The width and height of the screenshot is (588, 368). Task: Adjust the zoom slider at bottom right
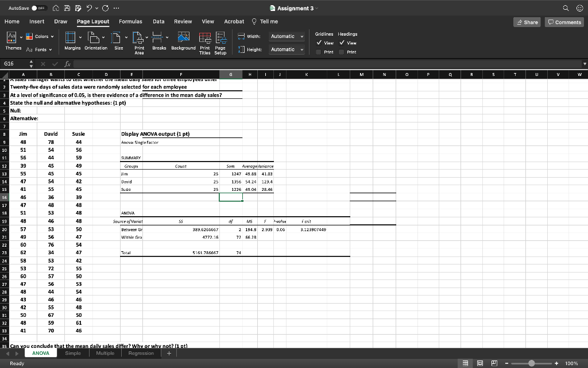point(533,363)
